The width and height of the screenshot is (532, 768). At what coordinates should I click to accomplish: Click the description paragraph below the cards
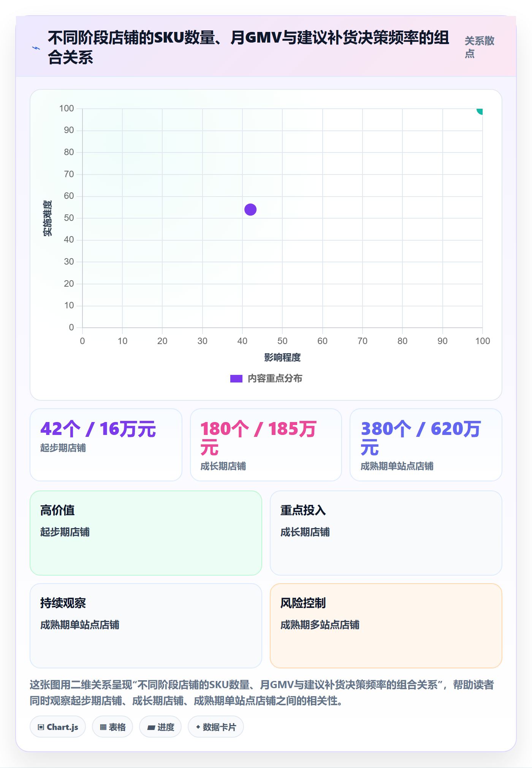(262, 693)
